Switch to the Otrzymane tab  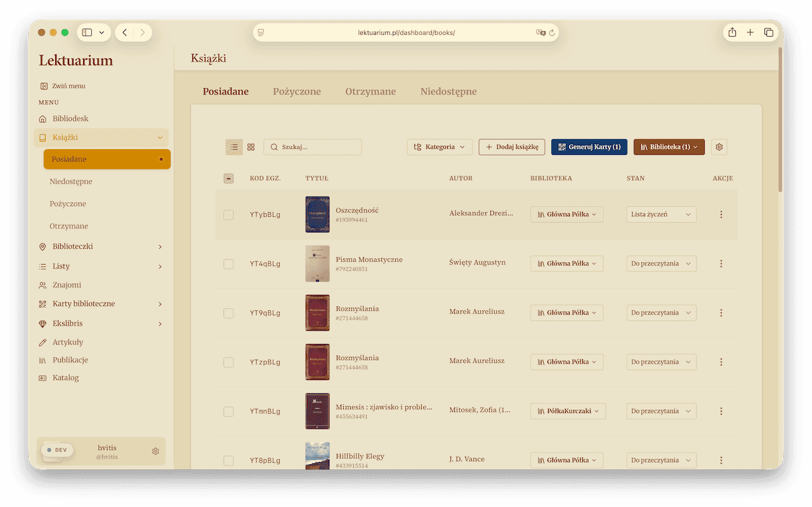(x=370, y=91)
